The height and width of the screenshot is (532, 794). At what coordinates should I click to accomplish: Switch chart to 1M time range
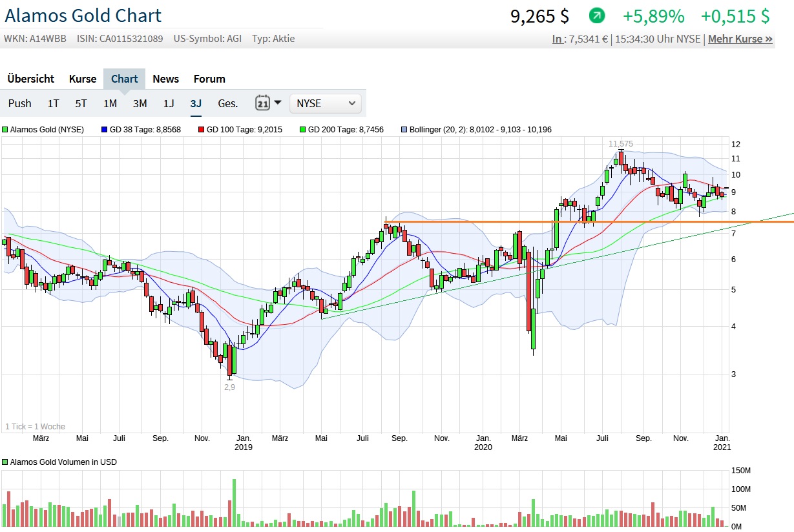pyautogui.click(x=110, y=103)
